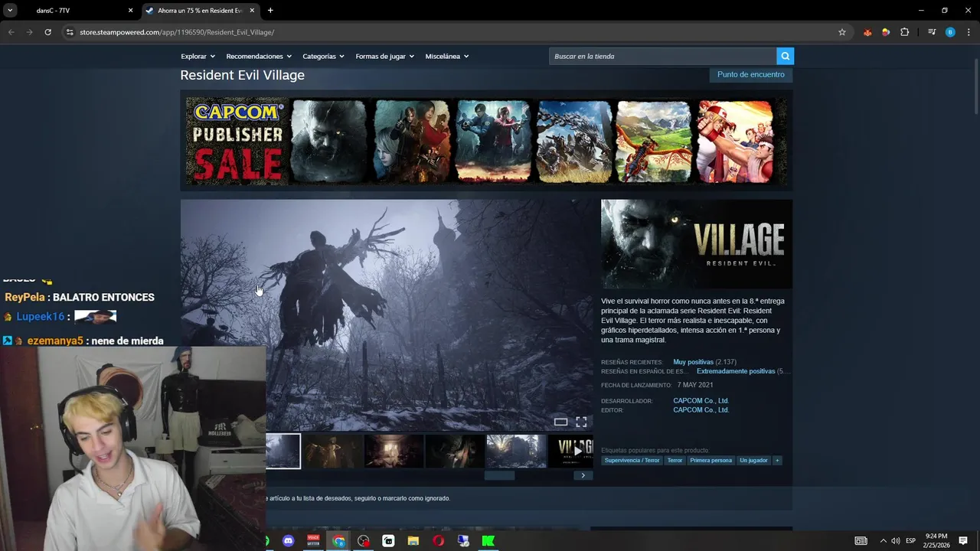Open Voicemeeter from the taskbar
The height and width of the screenshot is (551, 980).
[x=313, y=541]
